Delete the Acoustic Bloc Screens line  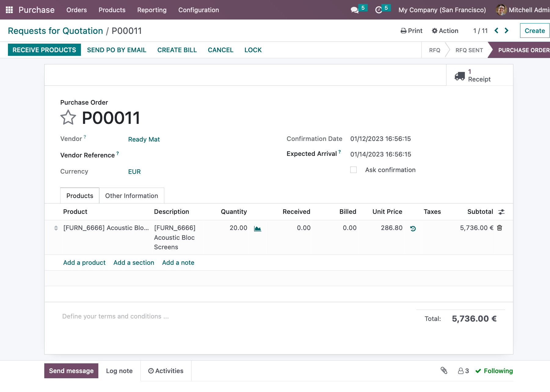pyautogui.click(x=500, y=228)
